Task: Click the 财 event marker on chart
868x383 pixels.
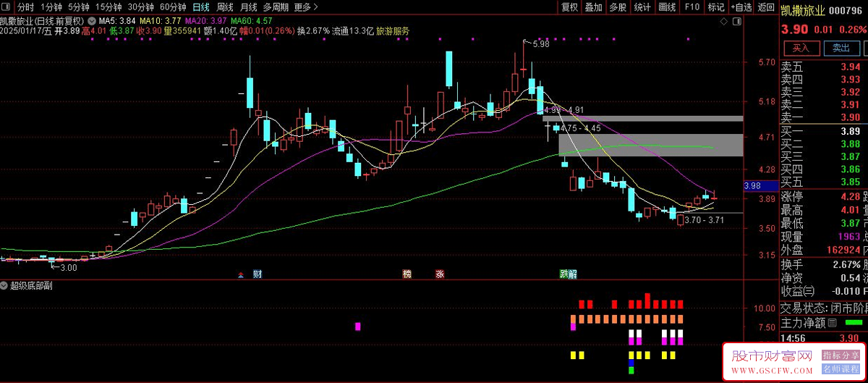Action: [x=258, y=274]
